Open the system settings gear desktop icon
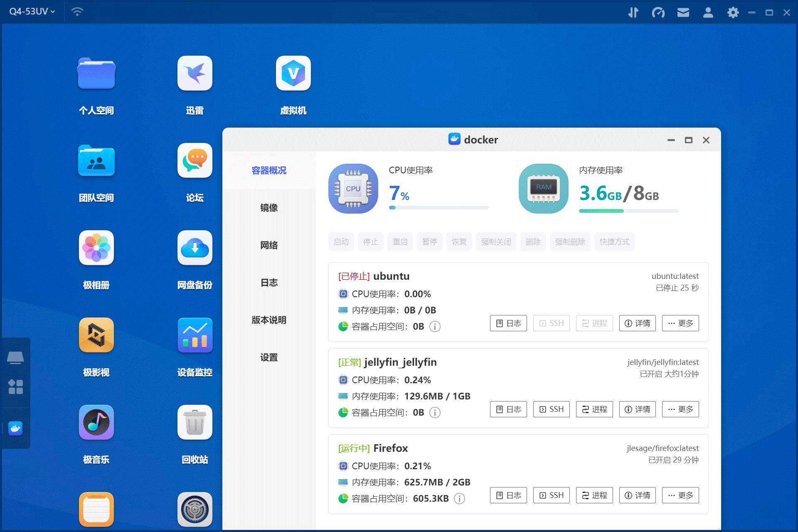798x532 pixels. point(195,510)
